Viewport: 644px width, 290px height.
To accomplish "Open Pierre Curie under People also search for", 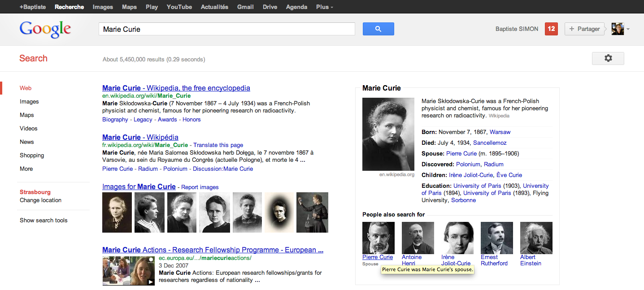I will (378, 257).
